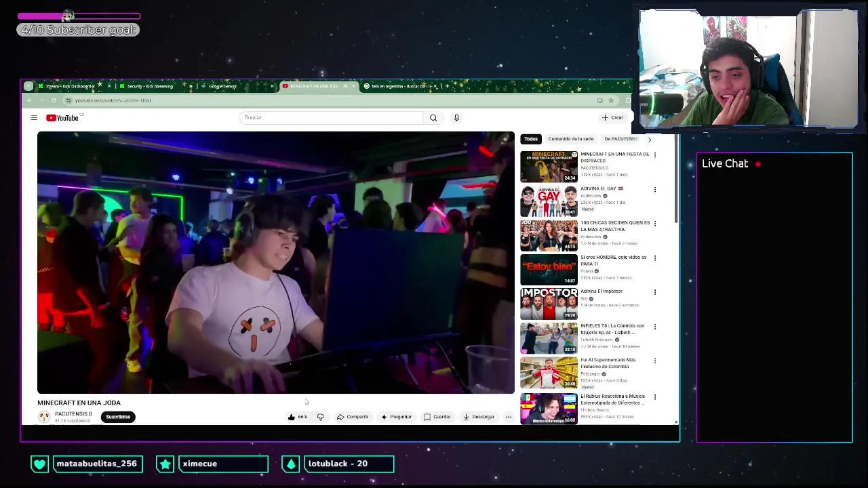Click the search magnifier button
This screenshot has width=868, height=488.
pos(433,118)
